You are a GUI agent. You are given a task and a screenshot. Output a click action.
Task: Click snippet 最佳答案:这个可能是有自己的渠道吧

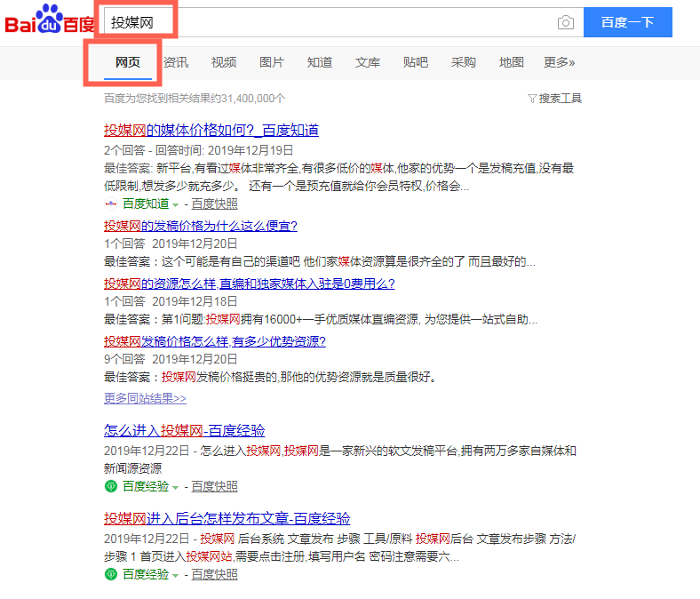[x=320, y=261]
